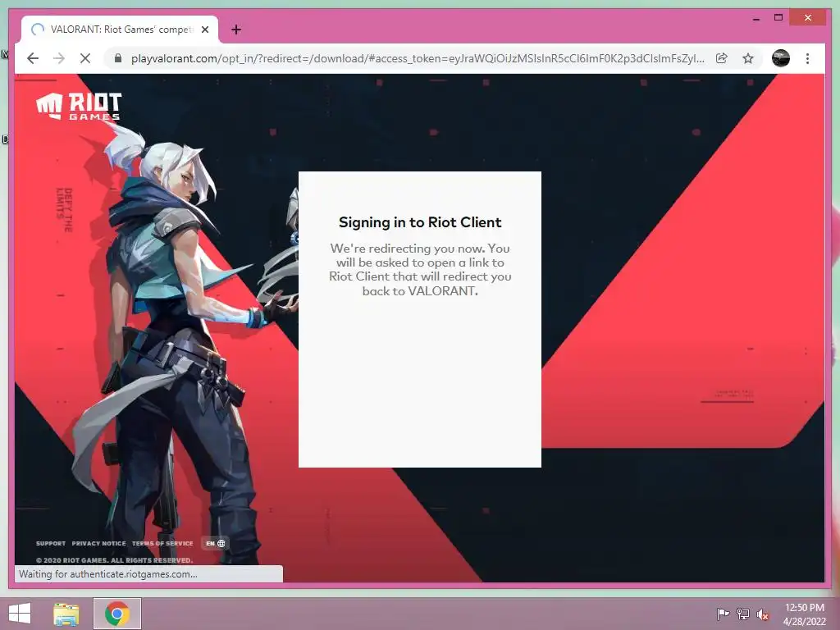The image size is (840, 630).
Task: Click the 'Signing in to Riot Client' heading
Action: point(420,222)
